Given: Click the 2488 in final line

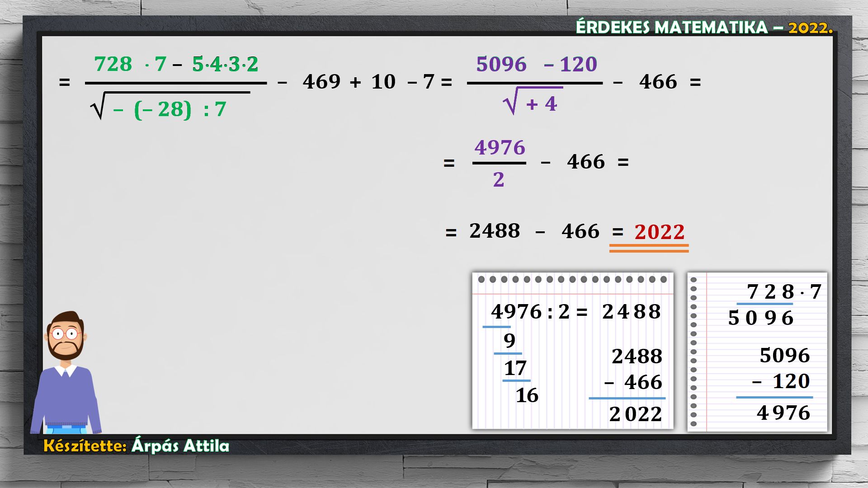Looking at the screenshot, I should (495, 231).
